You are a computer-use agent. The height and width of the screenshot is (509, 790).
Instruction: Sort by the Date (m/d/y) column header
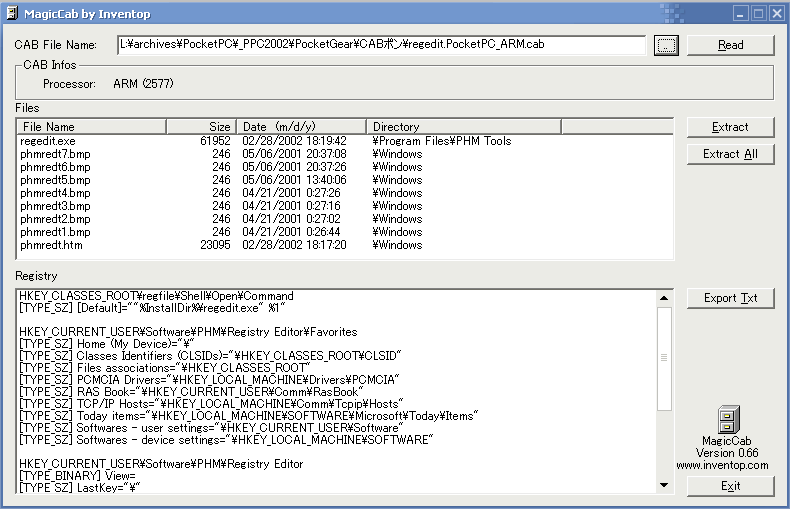301,126
